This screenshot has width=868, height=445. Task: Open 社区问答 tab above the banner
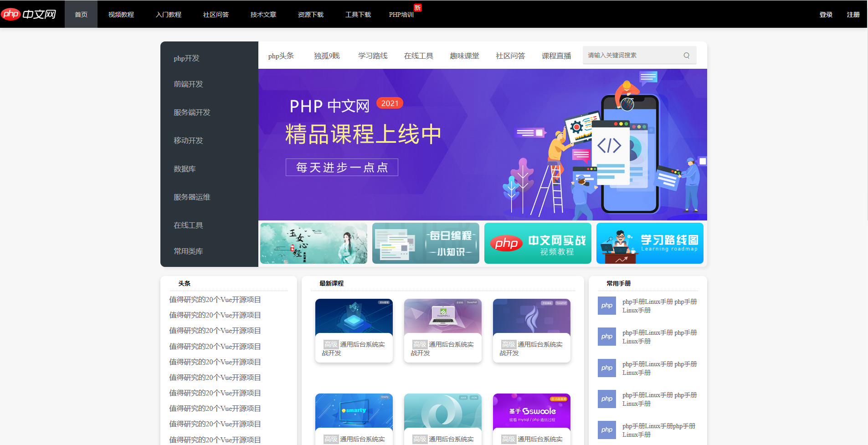(x=510, y=56)
